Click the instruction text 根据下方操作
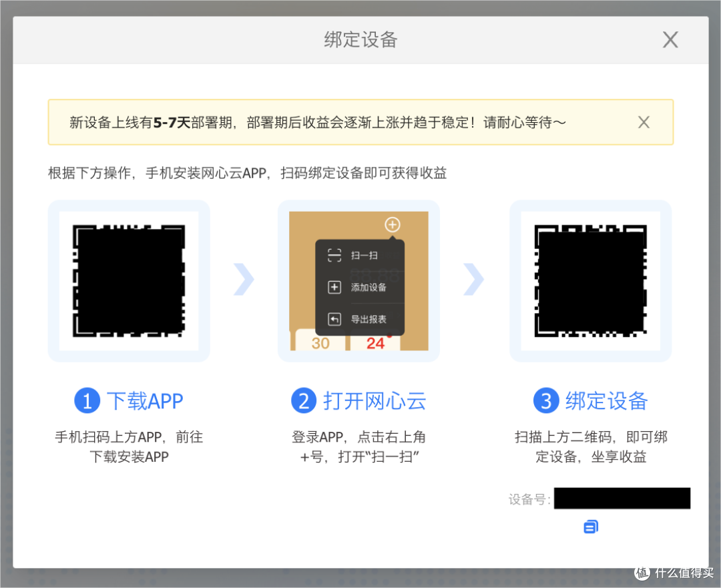The image size is (721, 588). pos(248,174)
